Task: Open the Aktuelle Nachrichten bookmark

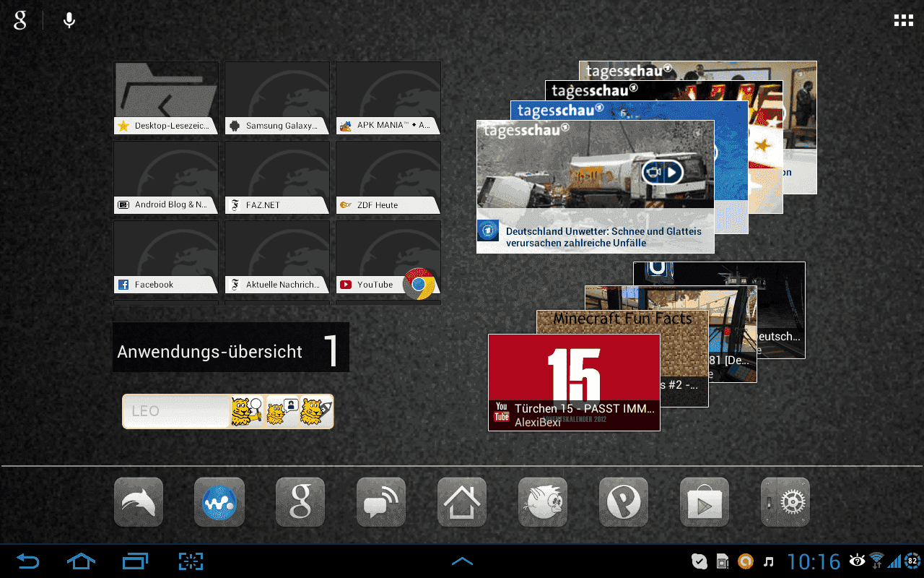Action: [x=277, y=257]
